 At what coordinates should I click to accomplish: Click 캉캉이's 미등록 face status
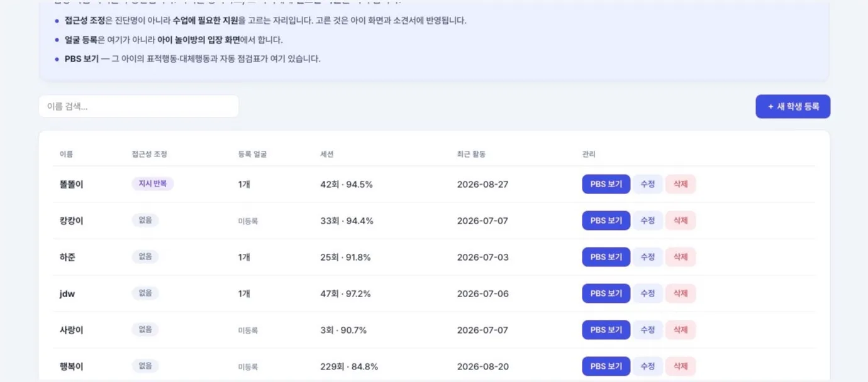point(248,221)
